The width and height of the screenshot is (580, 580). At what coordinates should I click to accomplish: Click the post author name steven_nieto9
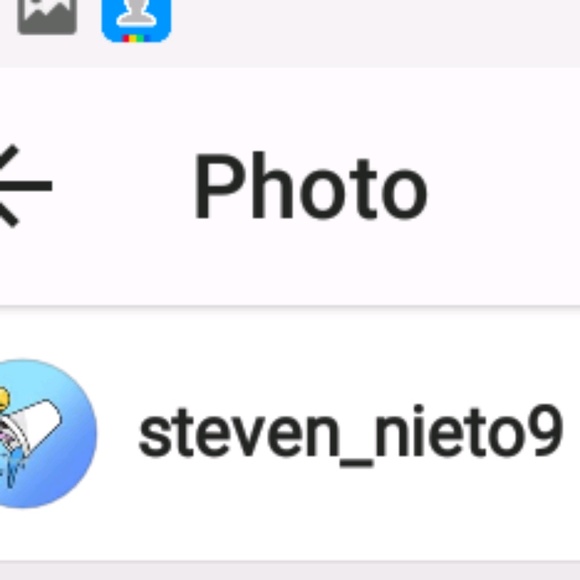click(x=351, y=435)
